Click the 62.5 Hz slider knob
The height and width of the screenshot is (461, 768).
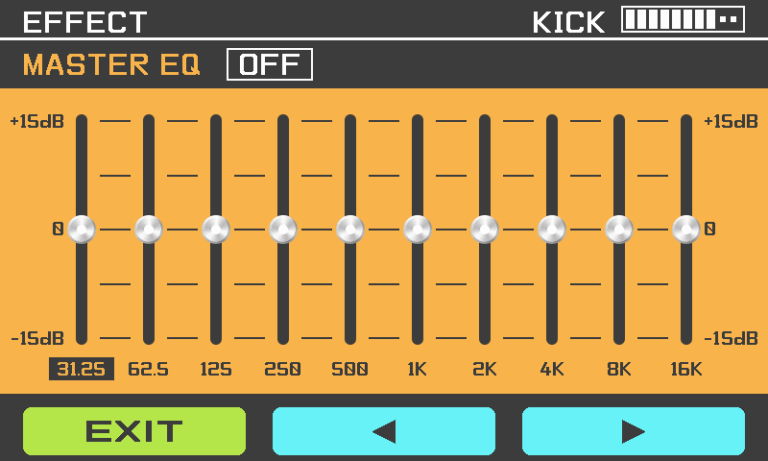pyautogui.click(x=149, y=229)
